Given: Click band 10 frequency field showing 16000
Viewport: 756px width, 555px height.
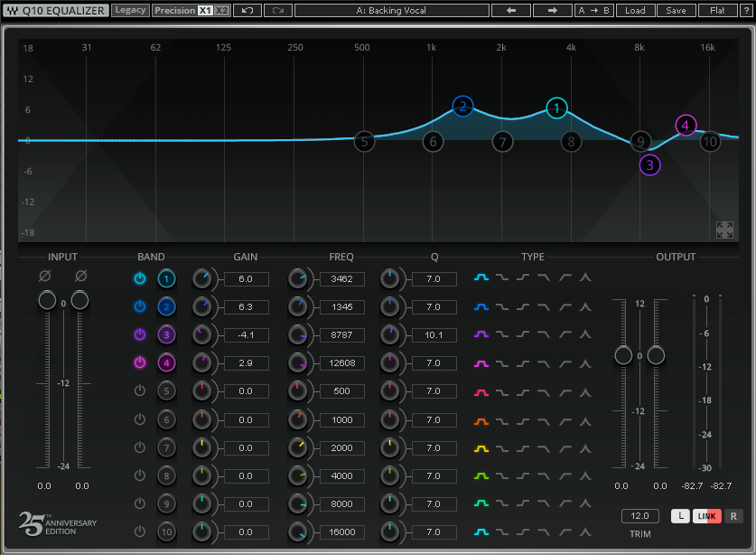Looking at the screenshot, I should [x=341, y=531].
